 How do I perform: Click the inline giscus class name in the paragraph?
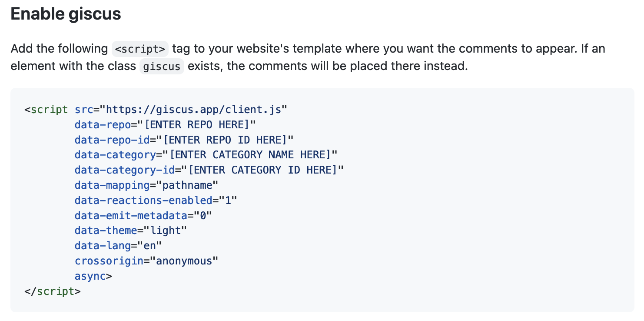(x=162, y=67)
